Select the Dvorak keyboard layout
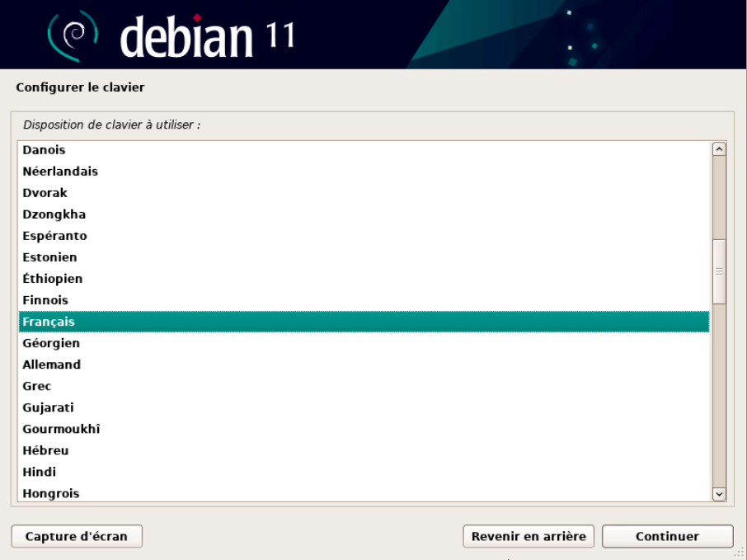This screenshot has width=747, height=560. 45,193
